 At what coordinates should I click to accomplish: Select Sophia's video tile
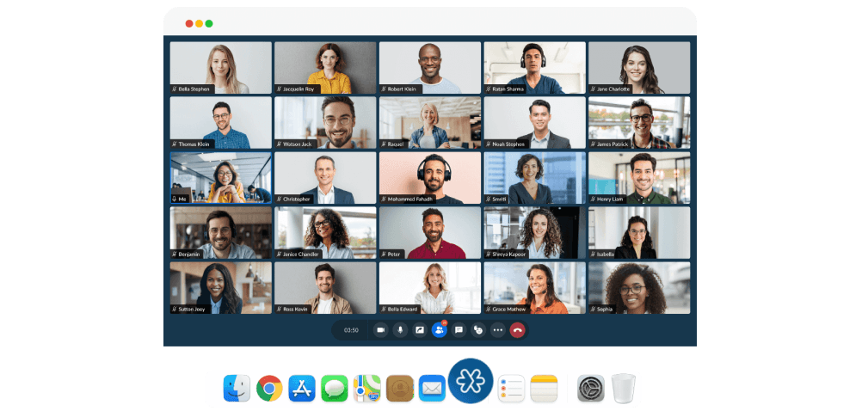point(639,287)
